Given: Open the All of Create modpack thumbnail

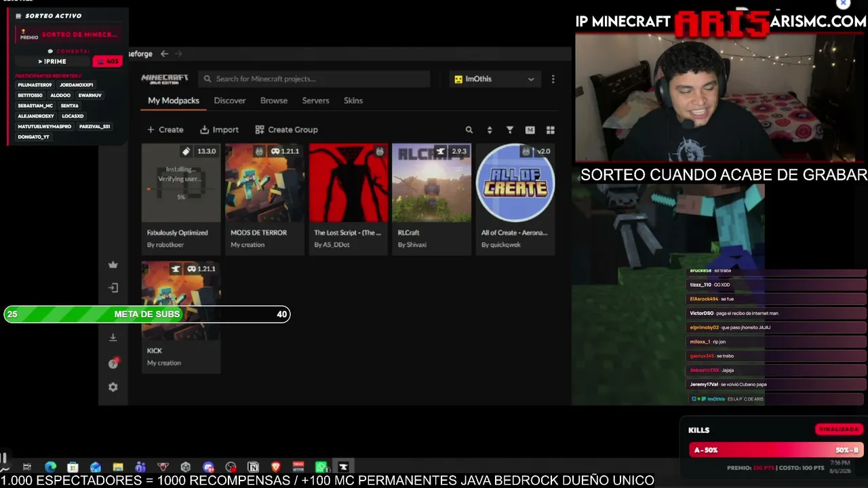Looking at the screenshot, I should coord(515,183).
